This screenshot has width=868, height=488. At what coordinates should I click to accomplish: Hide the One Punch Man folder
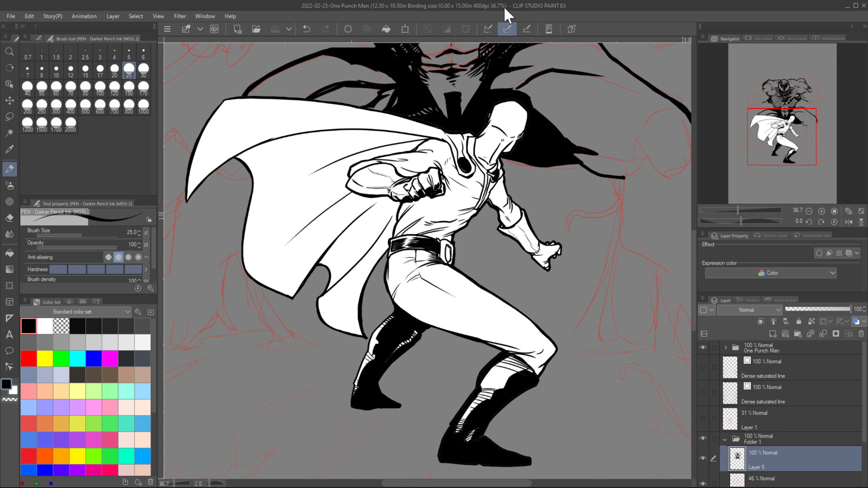point(703,348)
